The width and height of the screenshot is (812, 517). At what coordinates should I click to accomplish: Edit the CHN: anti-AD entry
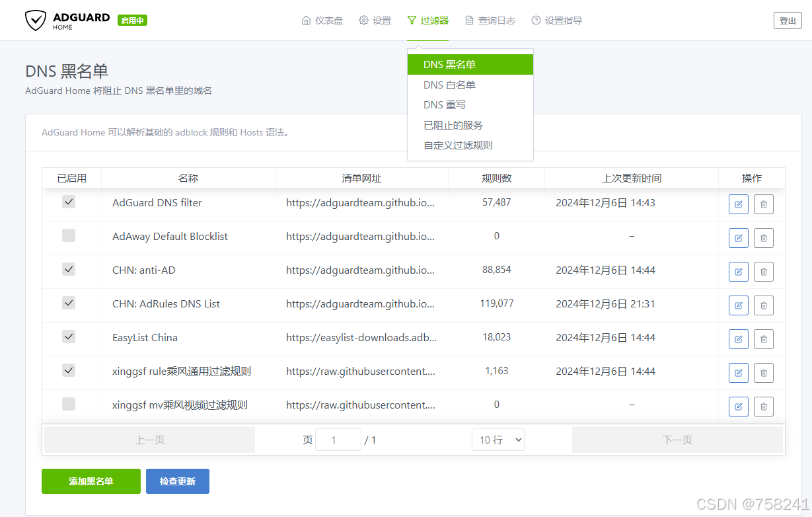click(739, 272)
